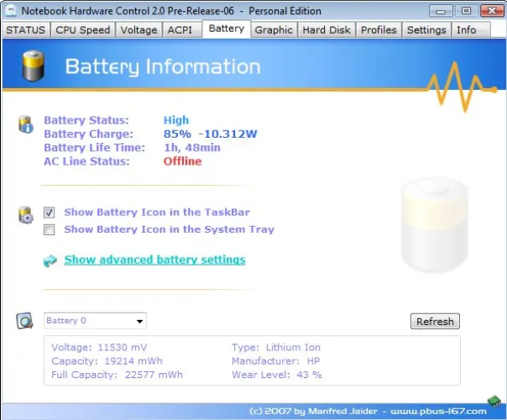Viewport: 507px width, 420px height.
Task: Uncheck Show Battery Icon in the TaskBar
Action: (49, 213)
